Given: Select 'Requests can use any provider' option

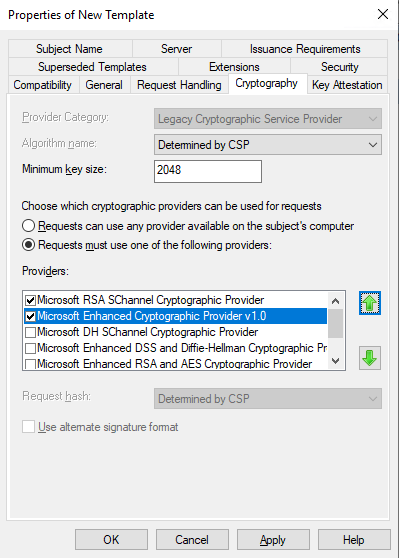Looking at the screenshot, I should [28, 226].
